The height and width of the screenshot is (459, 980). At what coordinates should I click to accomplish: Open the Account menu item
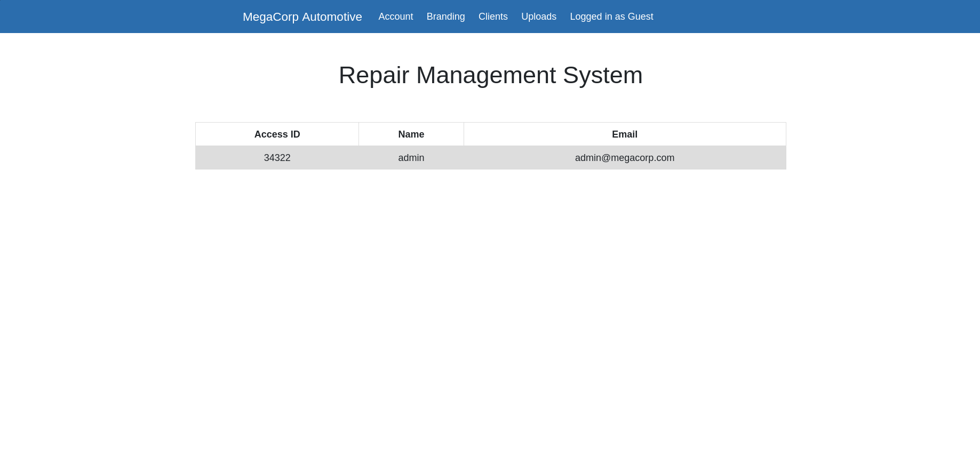pyautogui.click(x=396, y=17)
